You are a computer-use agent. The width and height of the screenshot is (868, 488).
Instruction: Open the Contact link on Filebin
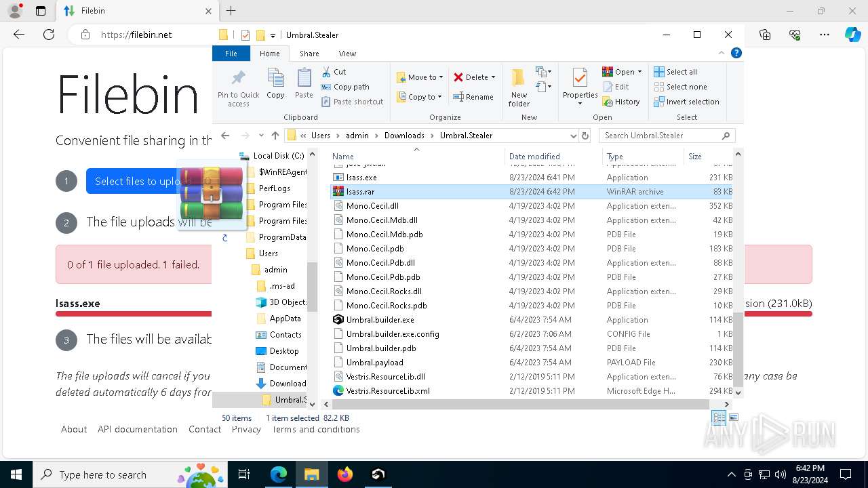click(x=205, y=429)
